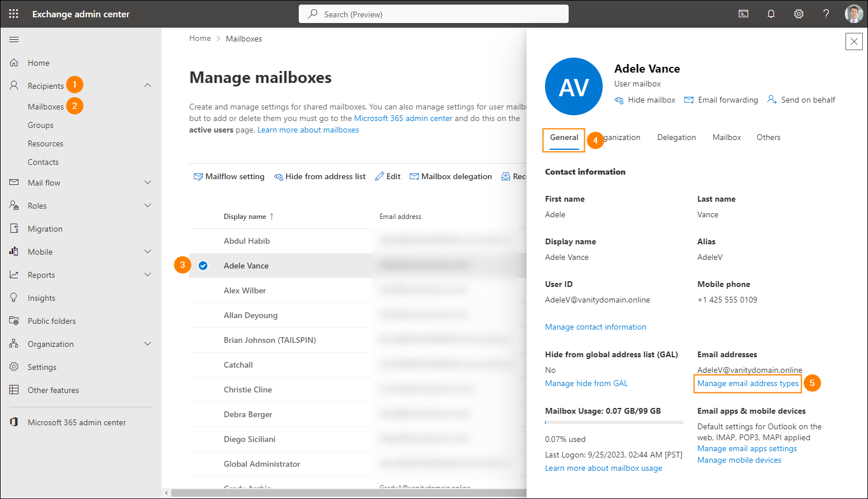The height and width of the screenshot is (499, 868).
Task: Open the notifications bell
Action: tap(771, 14)
